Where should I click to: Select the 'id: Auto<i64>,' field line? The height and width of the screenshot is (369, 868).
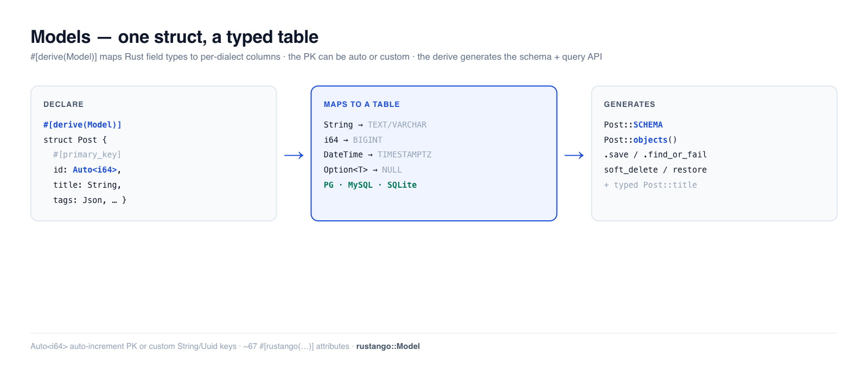pyautogui.click(x=87, y=170)
